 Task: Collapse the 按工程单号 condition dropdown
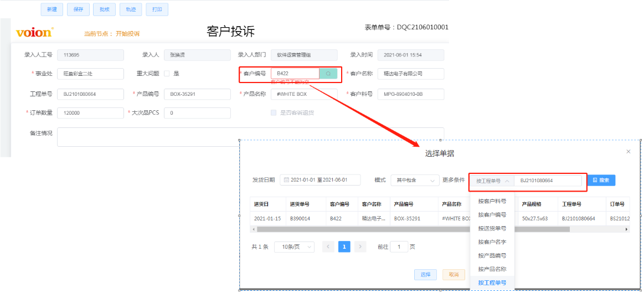pos(492,181)
